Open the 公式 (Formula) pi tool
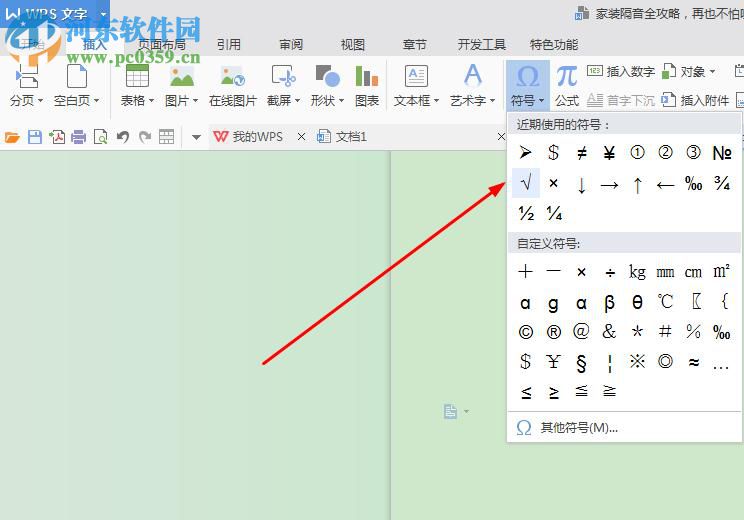 click(x=567, y=76)
